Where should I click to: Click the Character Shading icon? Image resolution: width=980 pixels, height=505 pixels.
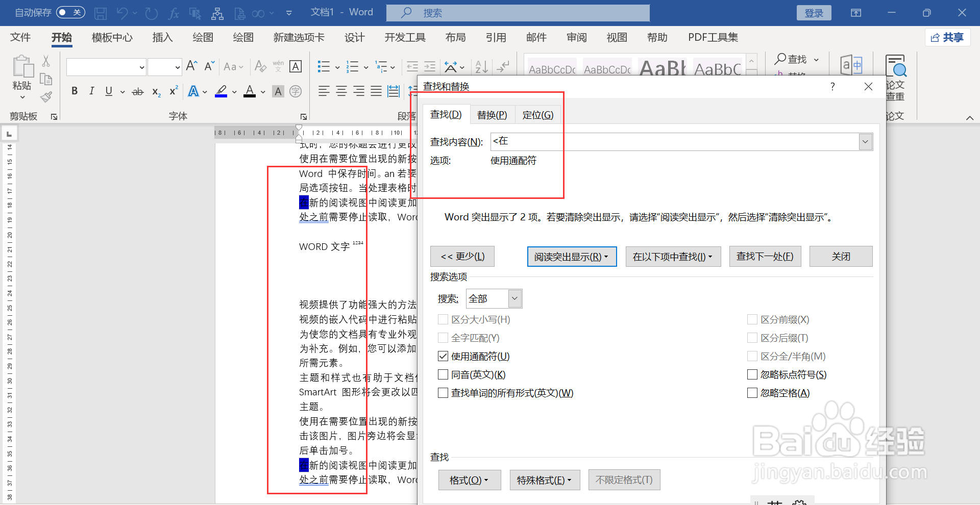point(278,91)
